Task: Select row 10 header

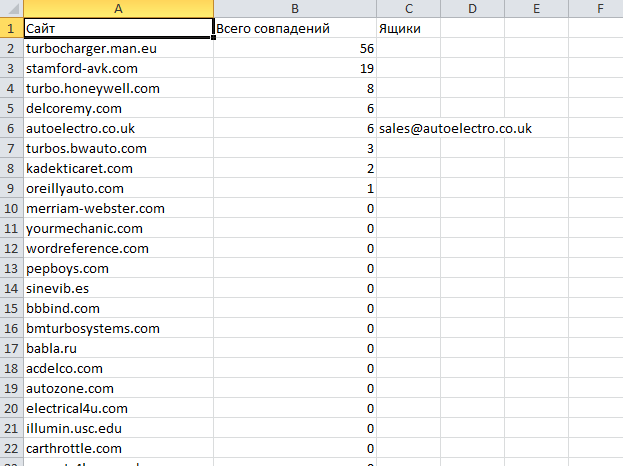Action: click(x=12, y=208)
